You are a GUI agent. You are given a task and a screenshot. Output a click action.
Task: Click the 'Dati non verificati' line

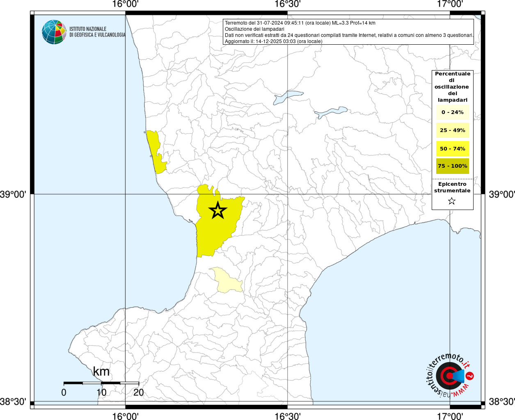[x=349, y=35]
